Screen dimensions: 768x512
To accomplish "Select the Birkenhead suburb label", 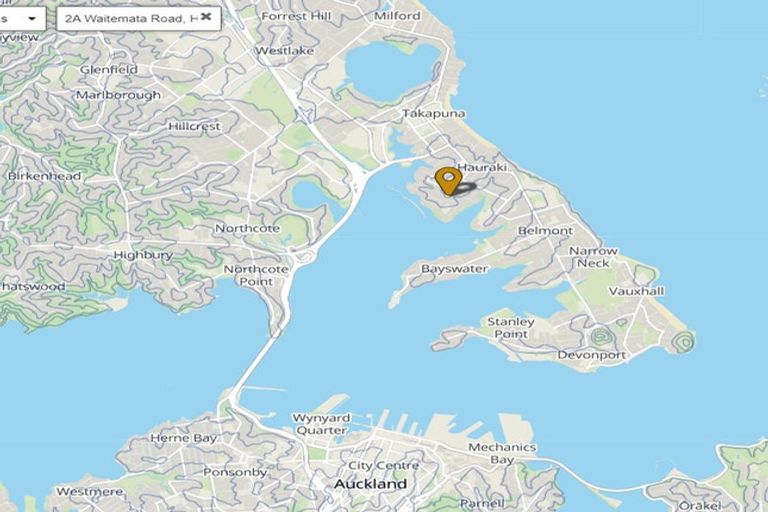I will click(44, 176).
